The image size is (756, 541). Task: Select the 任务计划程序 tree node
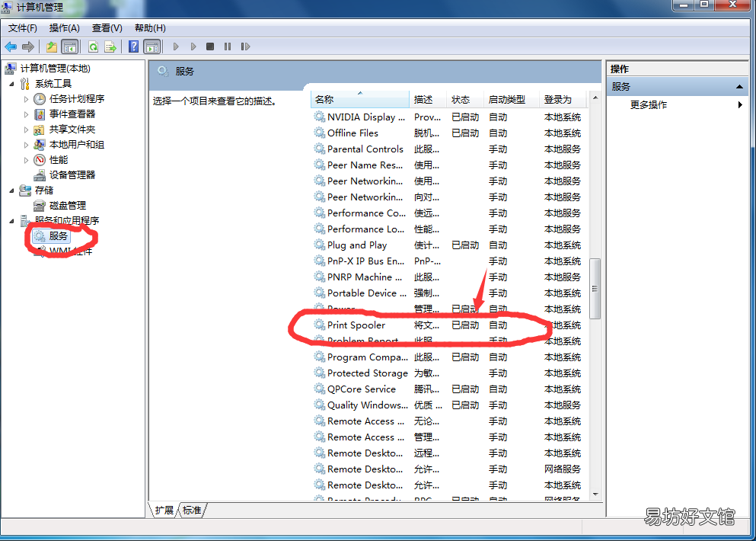click(77, 99)
